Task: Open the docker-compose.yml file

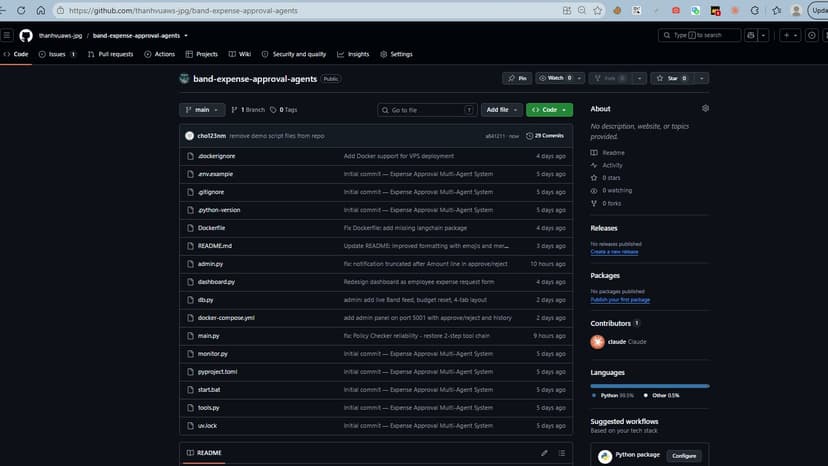Action: 226,318
